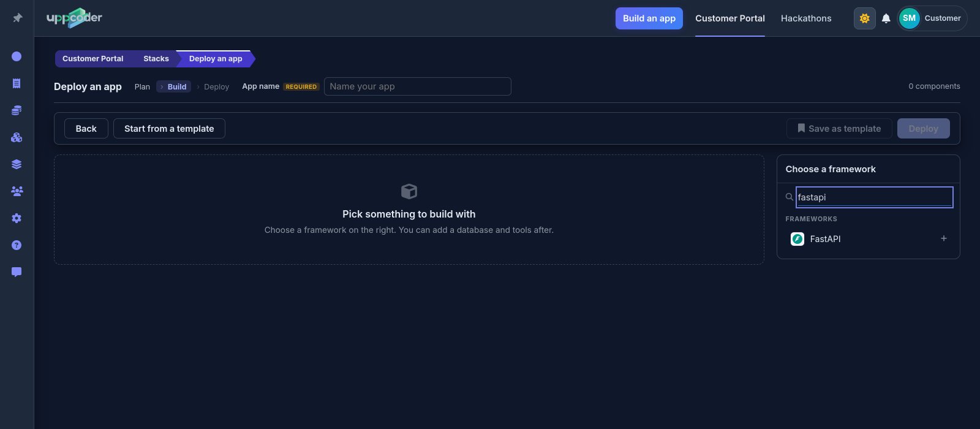Image resolution: width=980 pixels, height=429 pixels.
Task: Click the Choose a framework heading
Action: pos(831,169)
